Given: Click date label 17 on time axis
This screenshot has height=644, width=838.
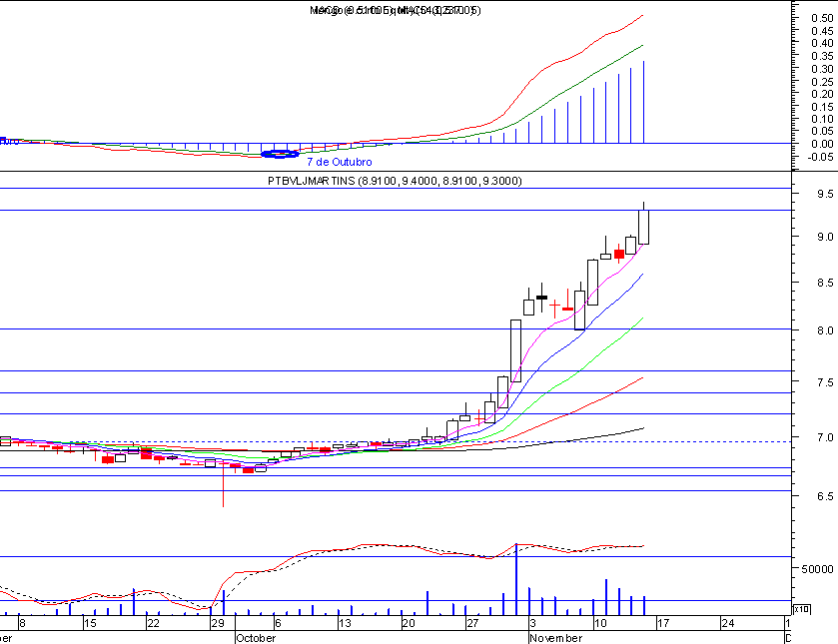Looking at the screenshot, I should [x=663, y=623].
